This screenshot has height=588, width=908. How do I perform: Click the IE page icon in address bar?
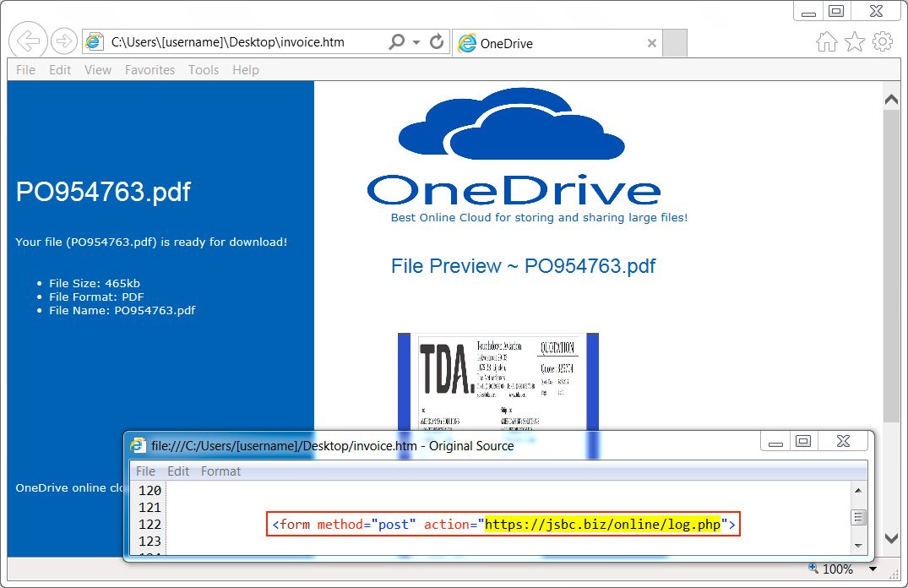coord(94,41)
